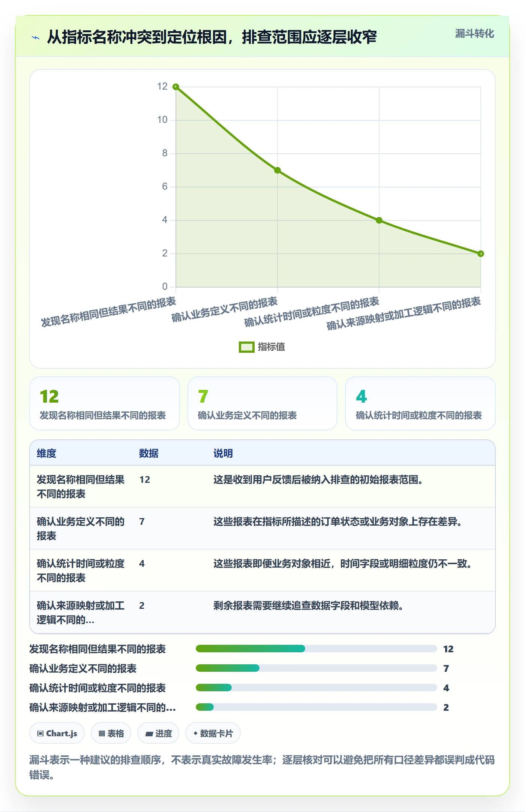Click the 表格 tag chip
The width and height of the screenshot is (525, 812).
[111, 733]
